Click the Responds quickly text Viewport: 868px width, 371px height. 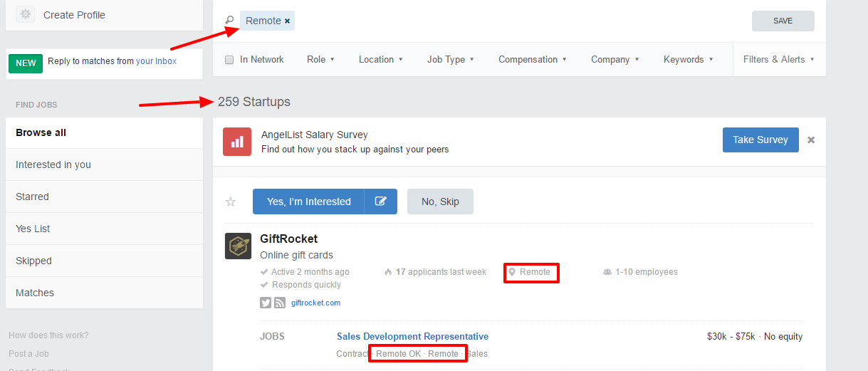click(306, 285)
